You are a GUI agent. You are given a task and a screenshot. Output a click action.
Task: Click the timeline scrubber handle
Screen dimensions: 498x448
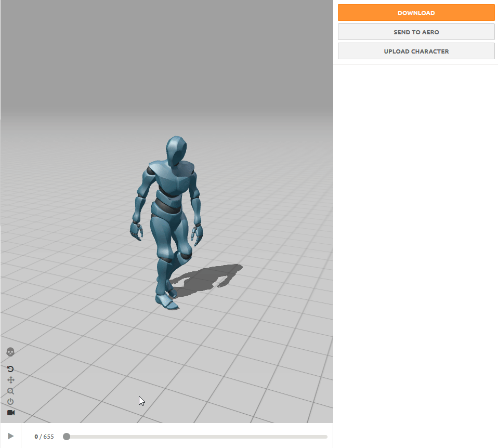pos(66,437)
